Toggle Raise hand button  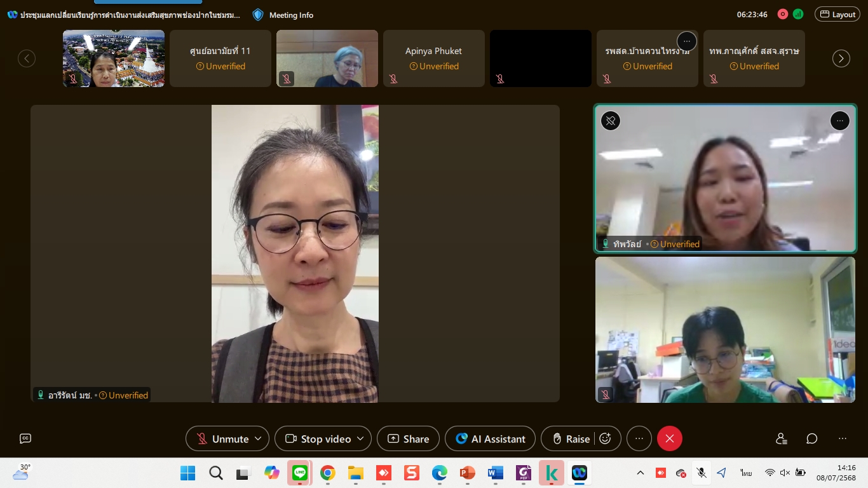[571, 438]
